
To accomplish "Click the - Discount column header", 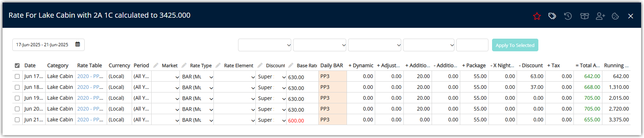I will coord(531,65).
